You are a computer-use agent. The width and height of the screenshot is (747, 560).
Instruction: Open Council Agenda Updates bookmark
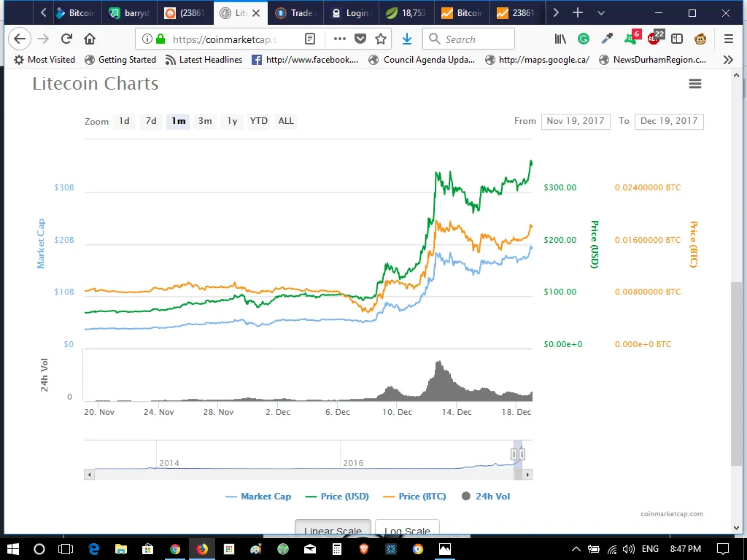422,60
